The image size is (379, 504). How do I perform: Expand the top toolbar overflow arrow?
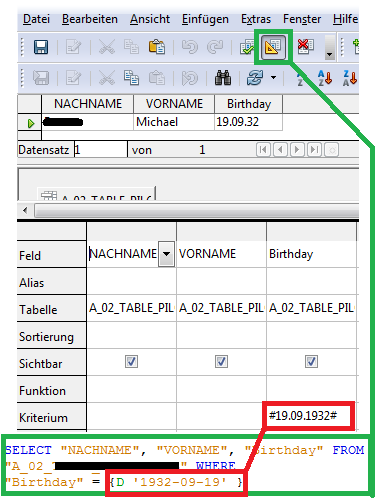tap(330, 47)
